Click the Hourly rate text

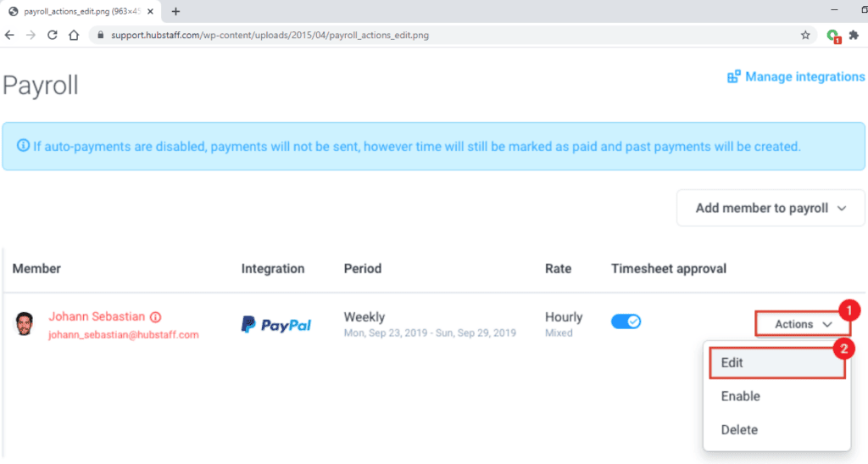point(564,316)
